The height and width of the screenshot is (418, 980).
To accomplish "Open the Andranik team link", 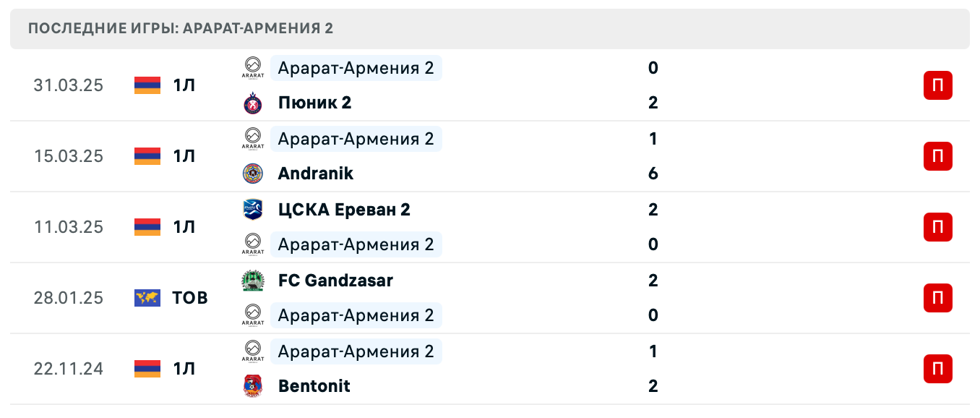I will tap(315, 173).
